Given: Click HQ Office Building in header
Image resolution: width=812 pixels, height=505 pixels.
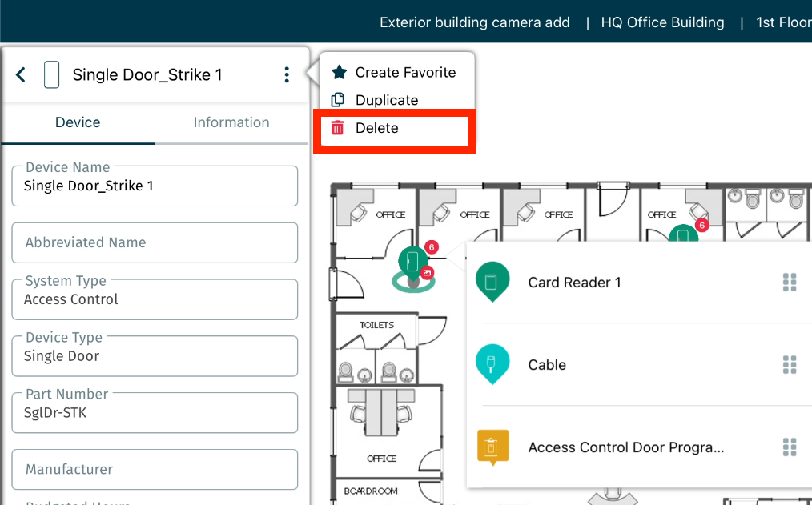Looking at the screenshot, I should point(663,22).
